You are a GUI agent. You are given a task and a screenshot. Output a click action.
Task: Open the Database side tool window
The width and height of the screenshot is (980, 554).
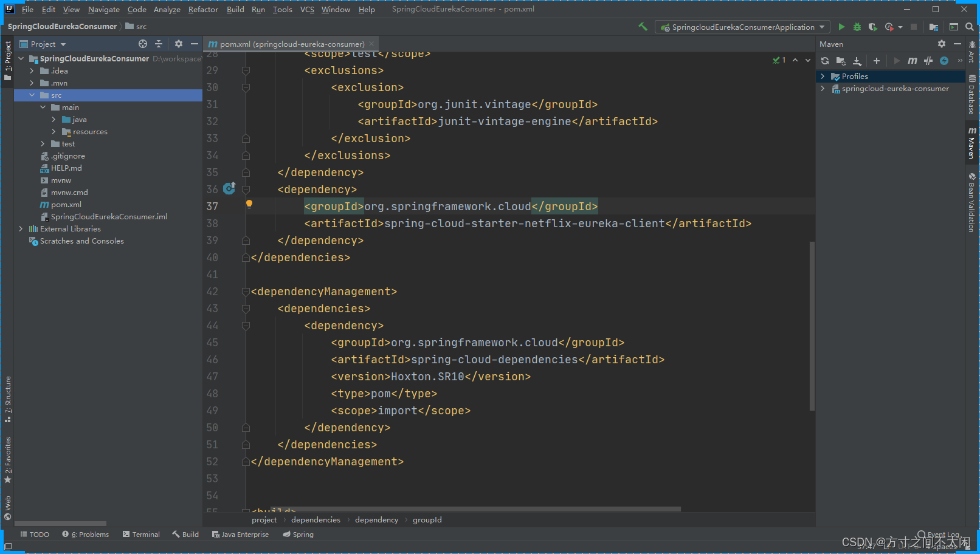(971, 95)
